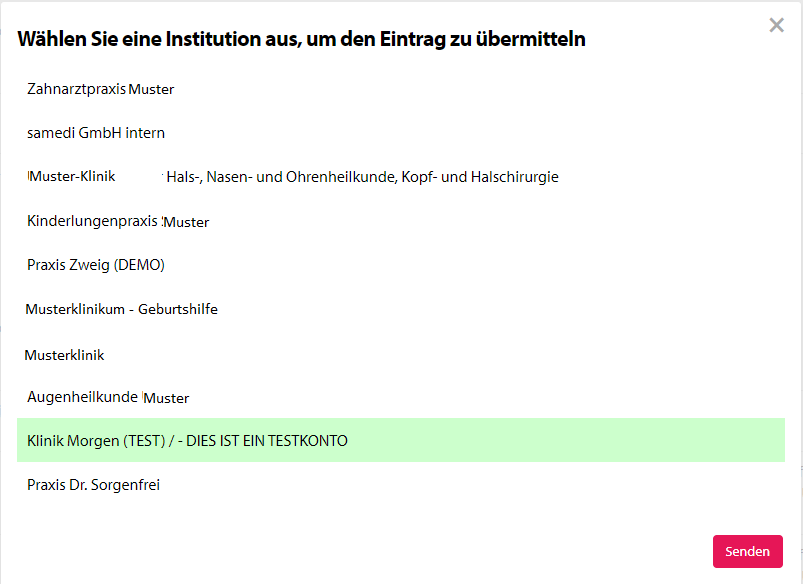Image resolution: width=803 pixels, height=584 pixels.
Task: Select the plain Musterklinik entry
Action: [x=64, y=355]
